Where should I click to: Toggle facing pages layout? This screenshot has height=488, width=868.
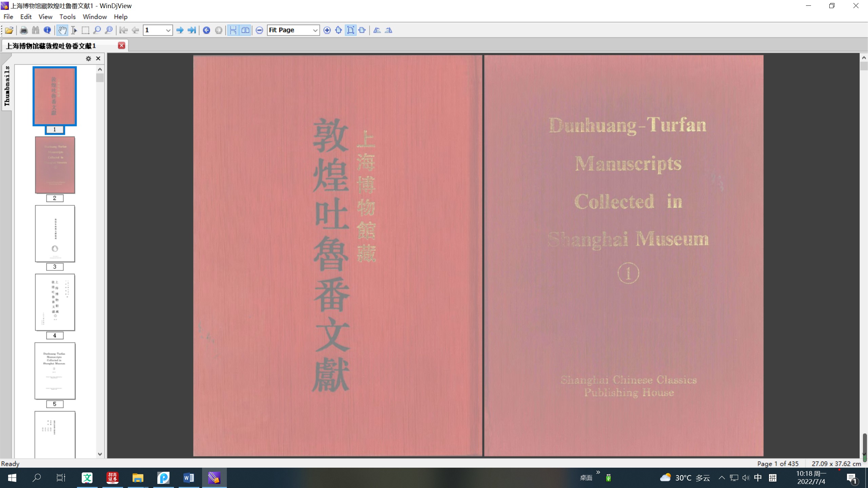(245, 30)
